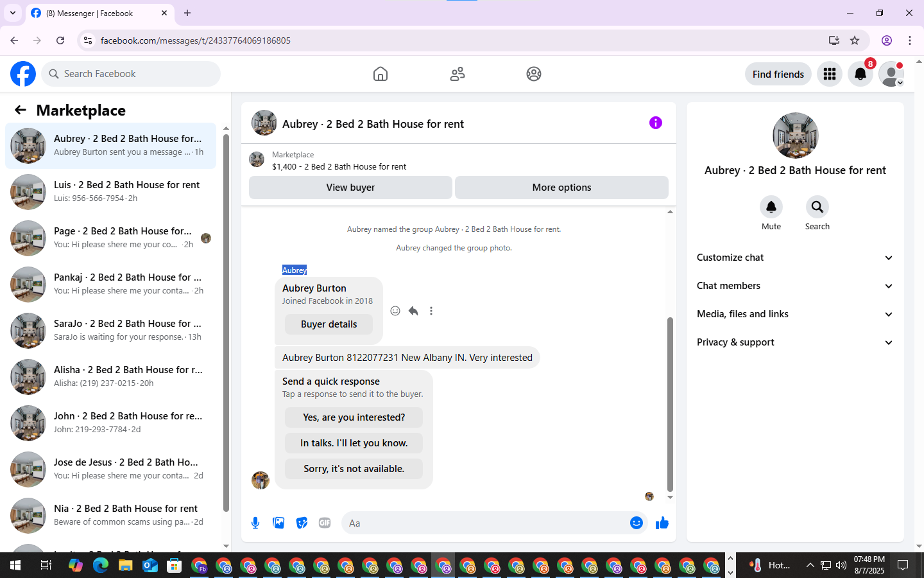The width and height of the screenshot is (924, 578).
Task: View site information icon beside the URL
Action: (88, 40)
